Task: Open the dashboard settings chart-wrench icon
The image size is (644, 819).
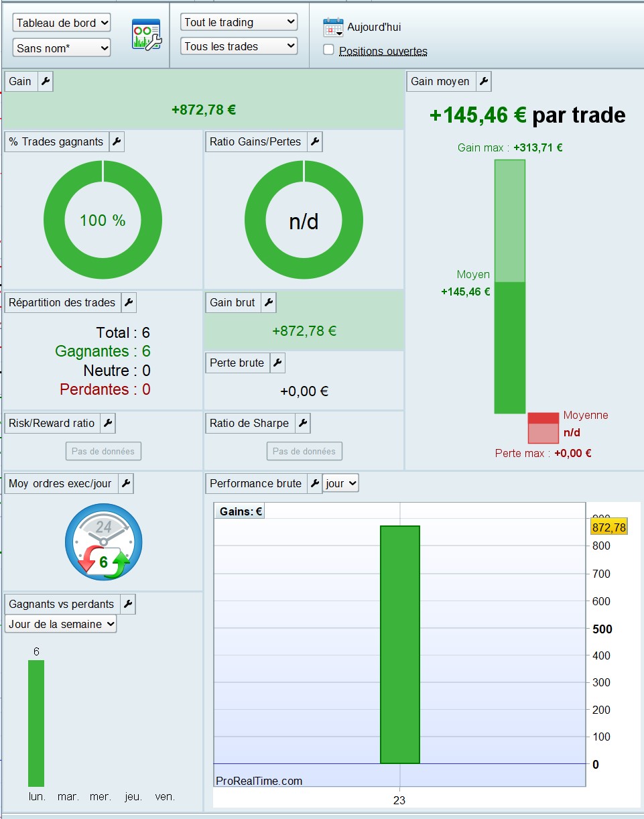Action: coord(146,36)
